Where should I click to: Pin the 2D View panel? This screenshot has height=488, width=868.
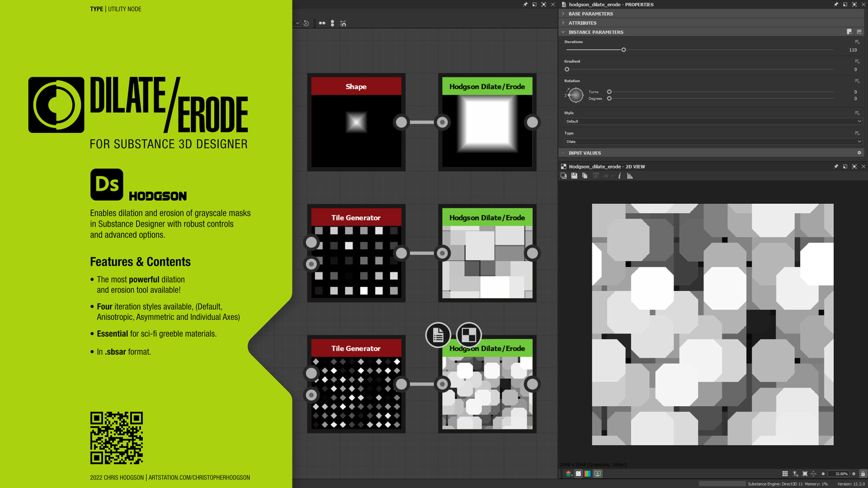[836, 166]
